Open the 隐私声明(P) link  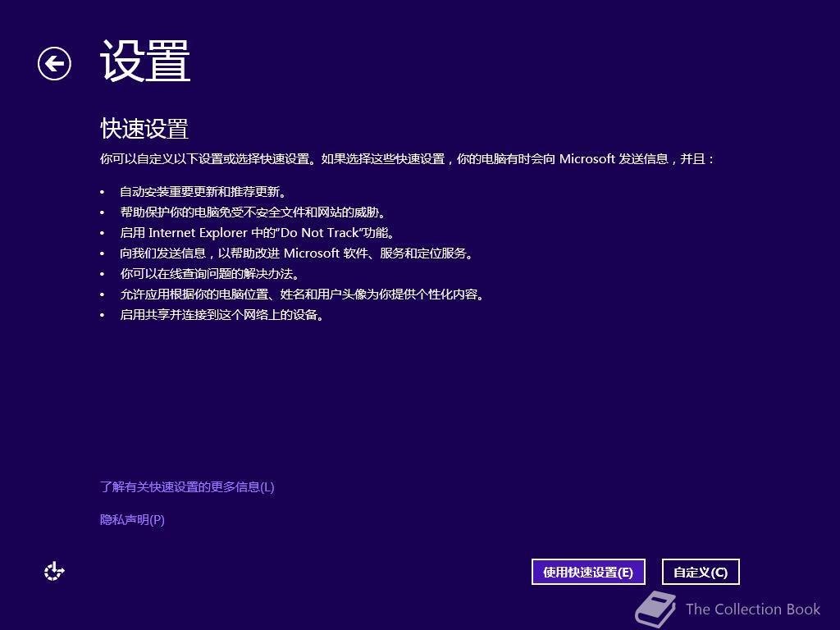point(132,519)
